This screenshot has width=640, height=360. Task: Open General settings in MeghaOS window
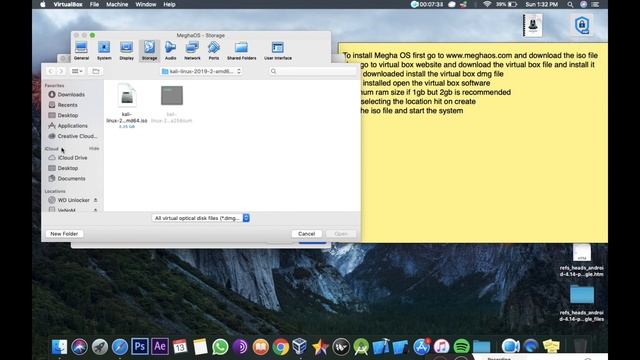tap(81, 51)
